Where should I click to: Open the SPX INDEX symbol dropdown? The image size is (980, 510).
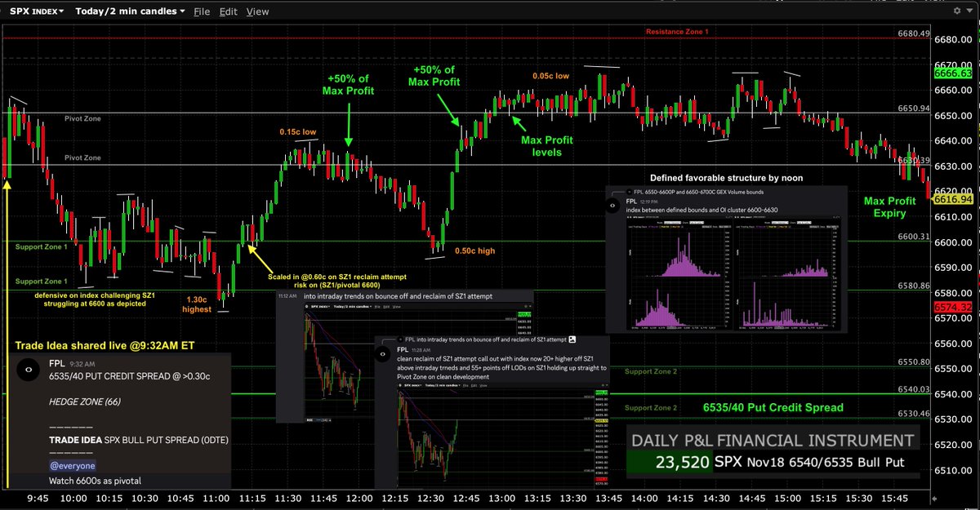point(33,11)
